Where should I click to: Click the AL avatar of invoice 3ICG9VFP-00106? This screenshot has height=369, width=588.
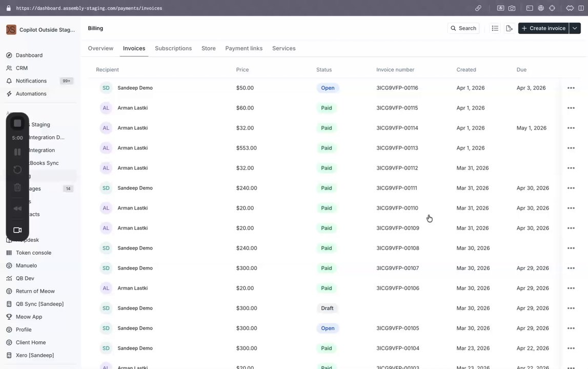click(x=106, y=288)
